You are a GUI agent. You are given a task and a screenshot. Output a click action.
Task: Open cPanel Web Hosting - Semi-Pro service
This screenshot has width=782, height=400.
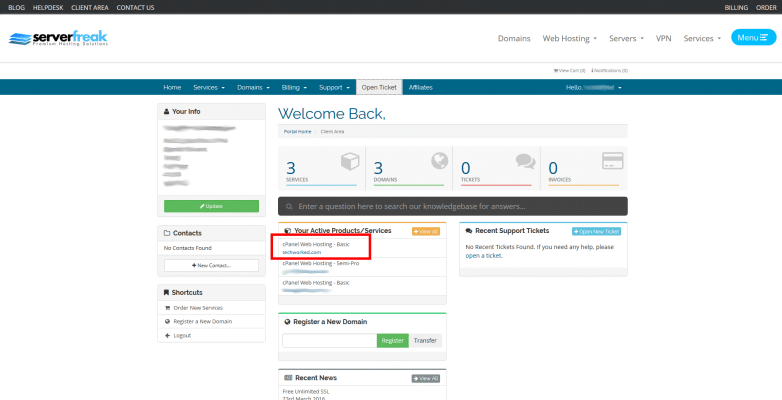tap(363, 267)
